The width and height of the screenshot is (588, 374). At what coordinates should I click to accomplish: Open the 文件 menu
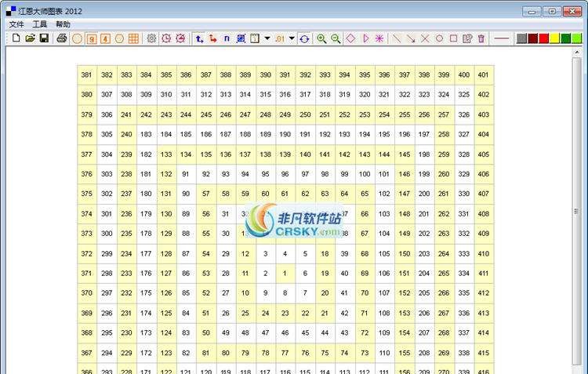pyautogui.click(x=16, y=24)
